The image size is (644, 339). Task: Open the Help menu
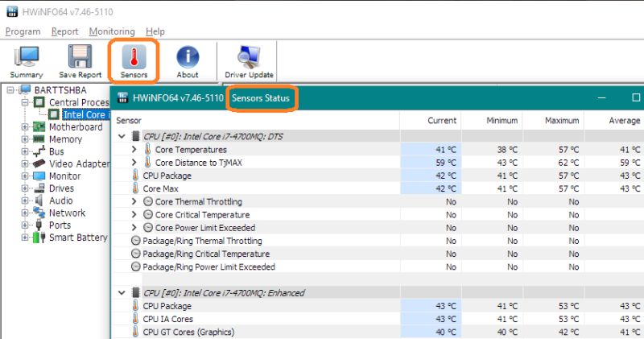point(155,31)
